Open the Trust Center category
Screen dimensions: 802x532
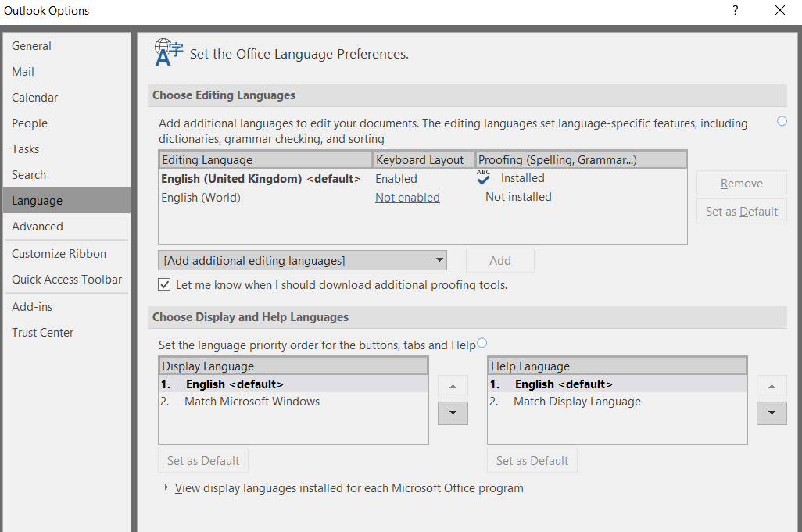[x=43, y=333]
